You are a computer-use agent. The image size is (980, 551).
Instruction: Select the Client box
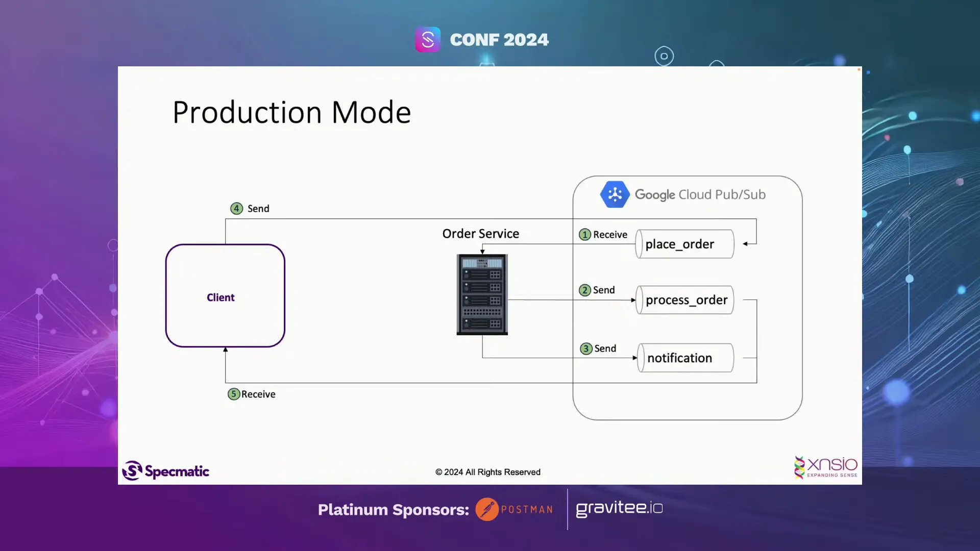point(225,296)
